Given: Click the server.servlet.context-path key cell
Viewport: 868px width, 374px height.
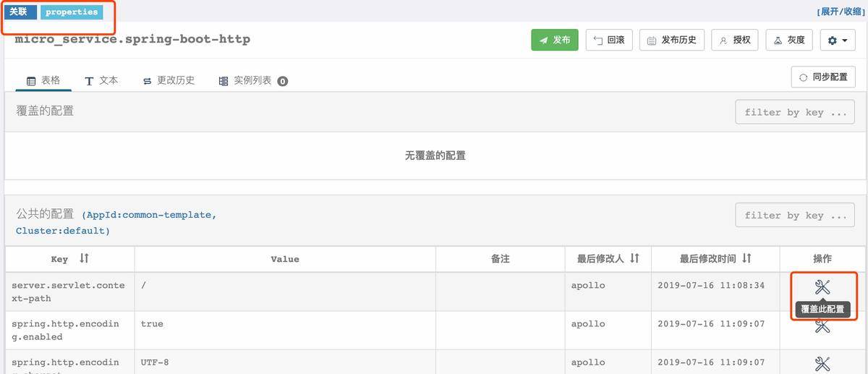Looking at the screenshot, I should coord(69,292).
